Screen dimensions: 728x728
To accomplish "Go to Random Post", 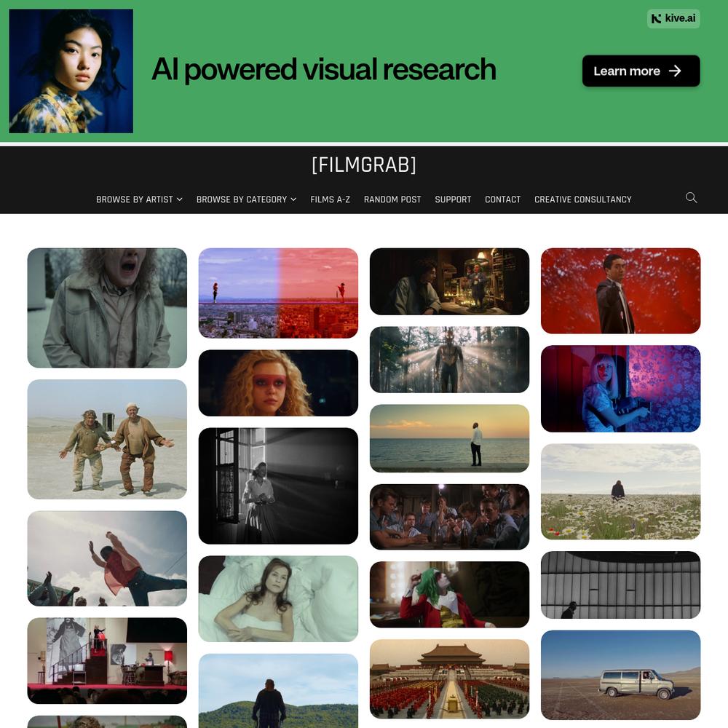I will point(392,199).
